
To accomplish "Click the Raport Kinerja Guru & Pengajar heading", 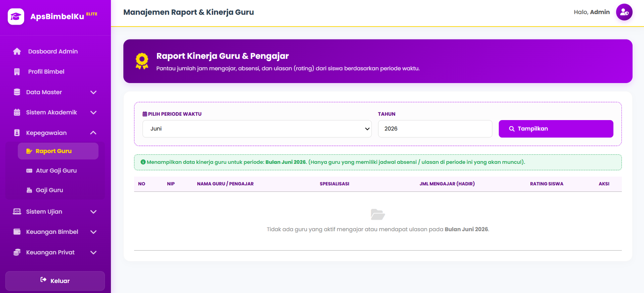I will pyautogui.click(x=223, y=56).
